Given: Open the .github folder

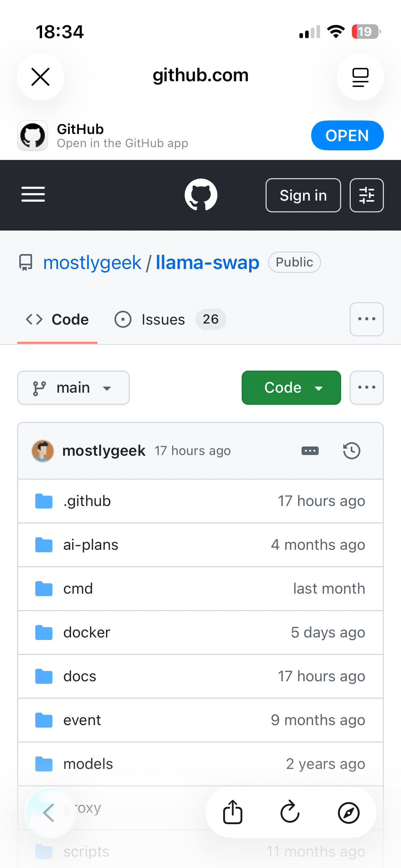Looking at the screenshot, I should 87,501.
